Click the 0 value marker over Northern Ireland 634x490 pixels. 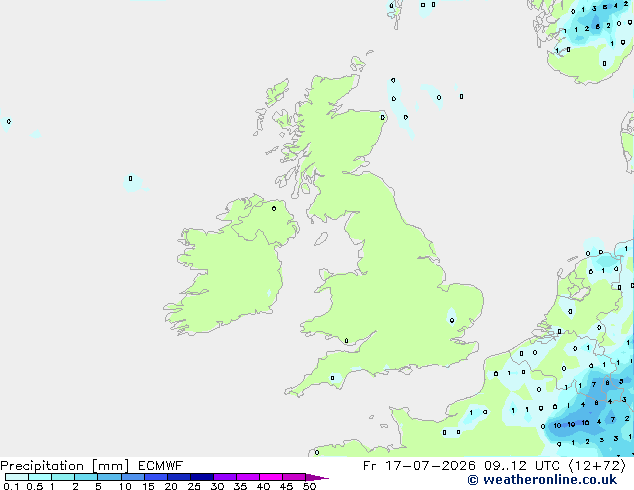coord(274,209)
